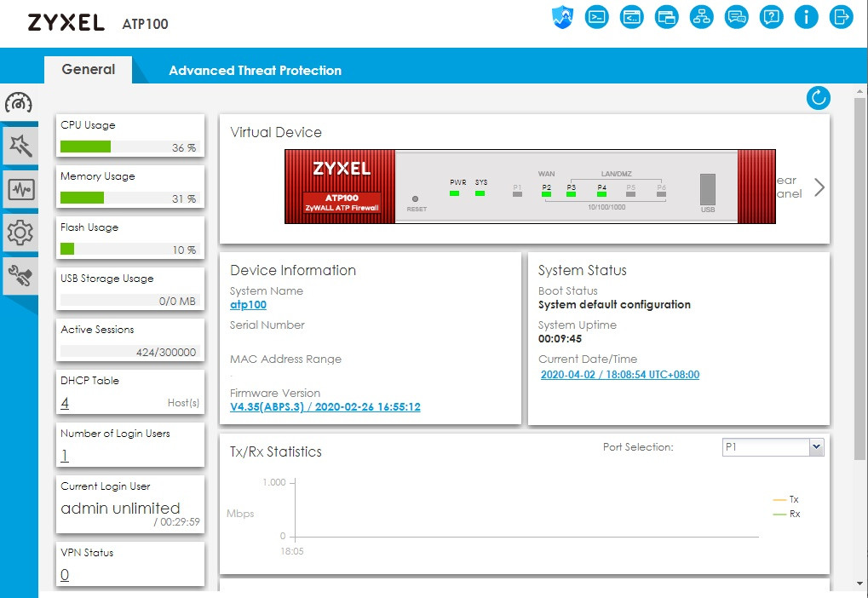Open Number of Login Users count link
The image size is (868, 598).
click(x=65, y=456)
